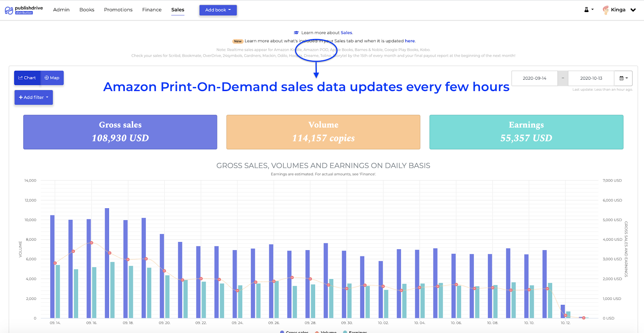Follow the 'Sales.' learn more link
The height and width of the screenshot is (333, 644).
point(347,33)
